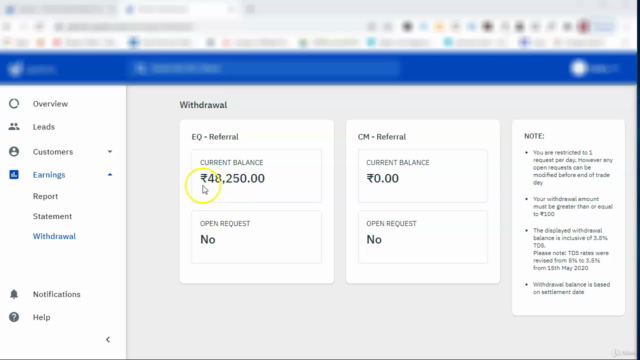Open Help in sidebar
Screen dimensions: 640x360
[42, 317]
